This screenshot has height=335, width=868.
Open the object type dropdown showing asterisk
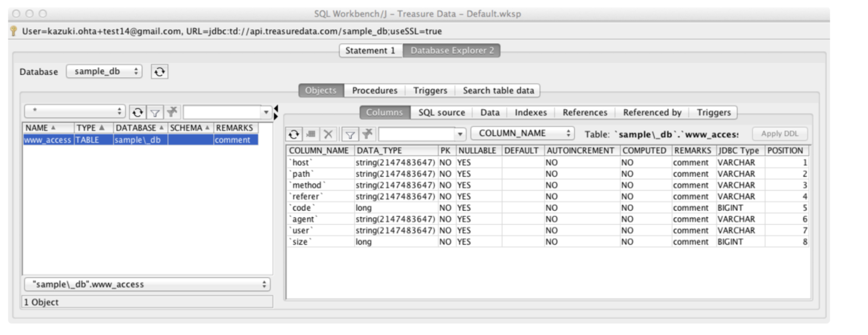[x=75, y=112]
